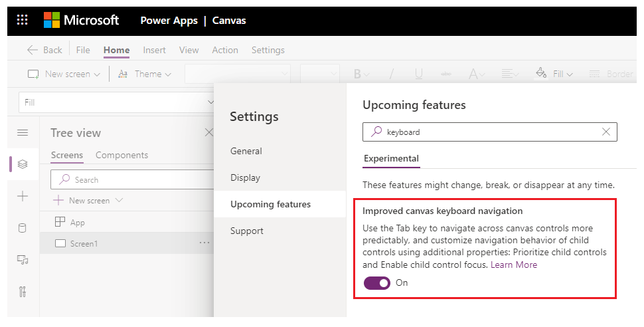Open the View tab
644x327 pixels.
(189, 51)
